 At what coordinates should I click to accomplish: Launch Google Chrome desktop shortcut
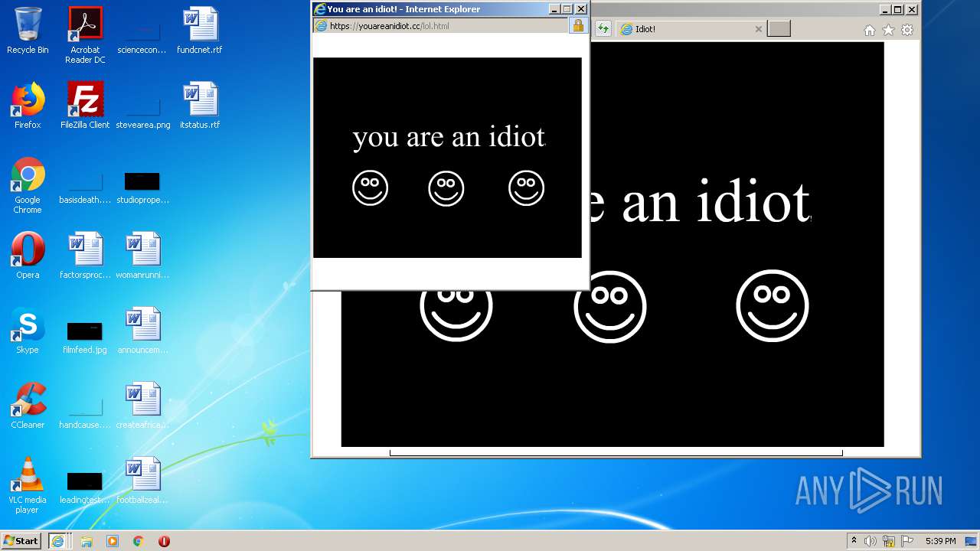[x=28, y=185]
